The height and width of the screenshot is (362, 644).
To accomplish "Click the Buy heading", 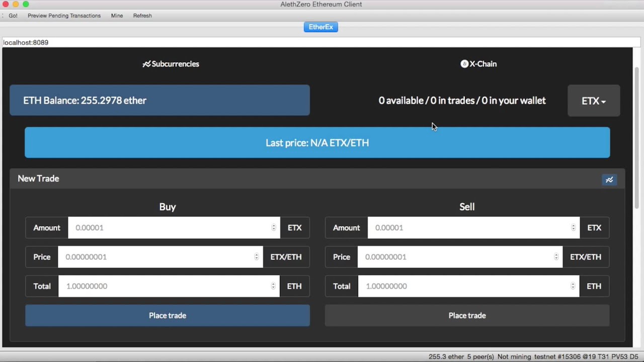I will click(168, 207).
